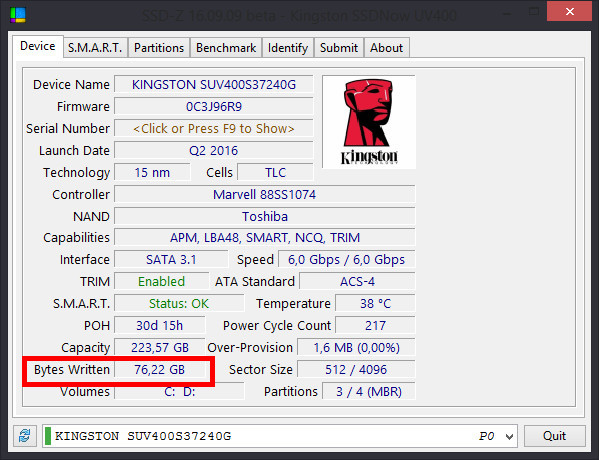Screen dimensions: 599x460
Task: Click the Speed value 6,0 Gbps / 6,0 Gbps
Action: (346, 260)
